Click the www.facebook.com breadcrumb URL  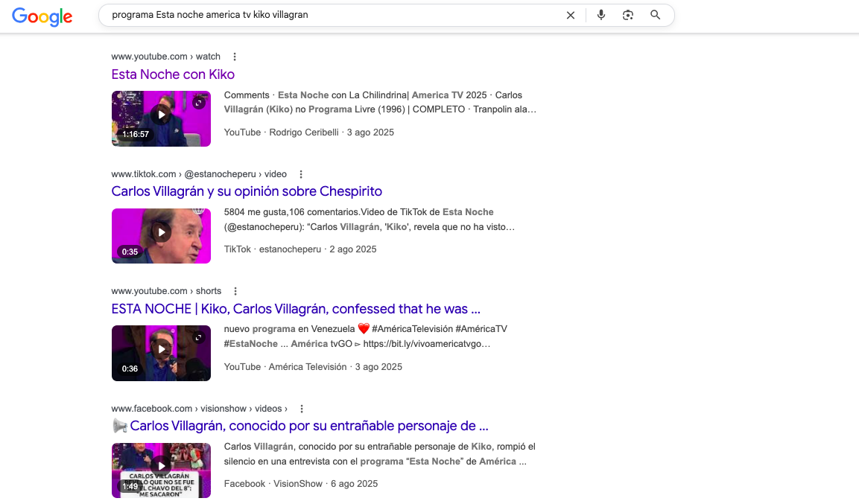[x=152, y=409]
